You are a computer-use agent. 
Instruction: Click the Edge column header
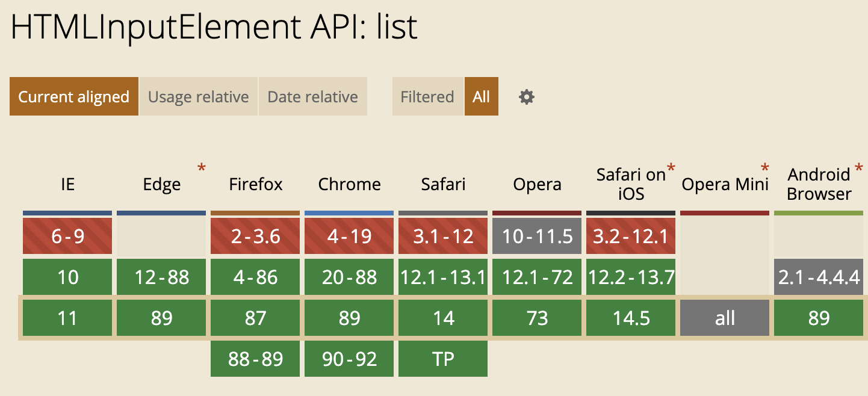click(x=162, y=184)
